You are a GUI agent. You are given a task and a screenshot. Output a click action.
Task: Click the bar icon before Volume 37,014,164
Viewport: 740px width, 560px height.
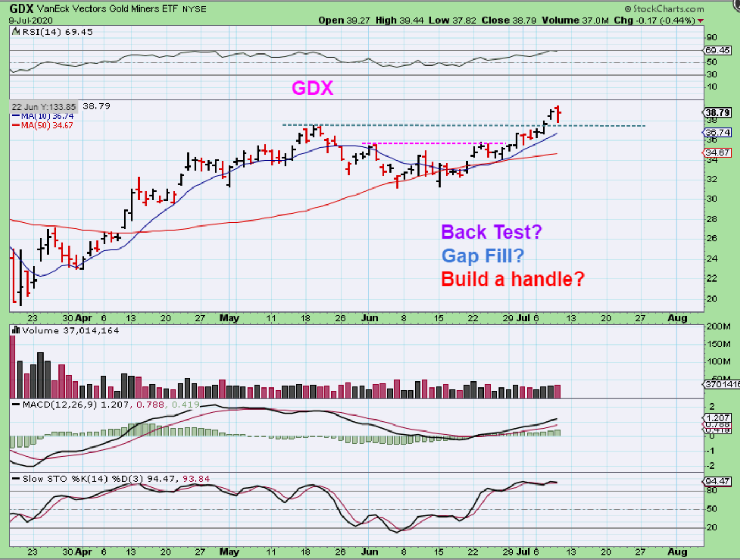pyautogui.click(x=16, y=330)
